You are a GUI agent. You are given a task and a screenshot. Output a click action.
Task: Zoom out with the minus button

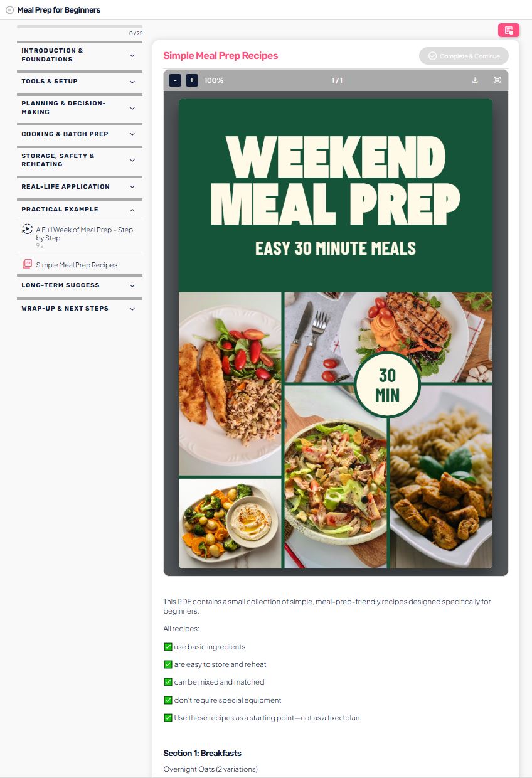tap(175, 80)
